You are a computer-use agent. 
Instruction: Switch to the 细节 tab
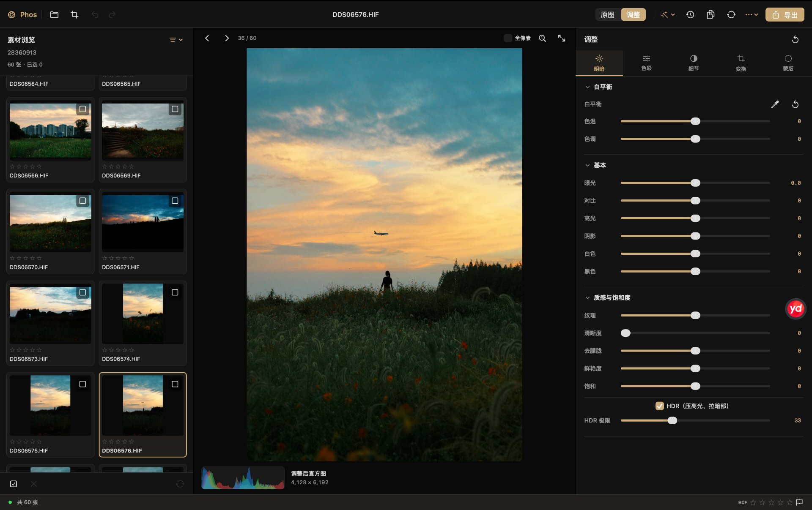coord(694,63)
